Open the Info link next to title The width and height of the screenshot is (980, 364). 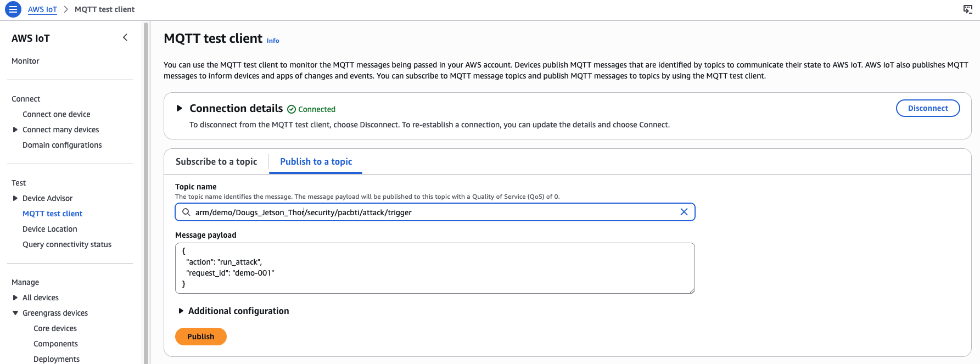click(273, 41)
